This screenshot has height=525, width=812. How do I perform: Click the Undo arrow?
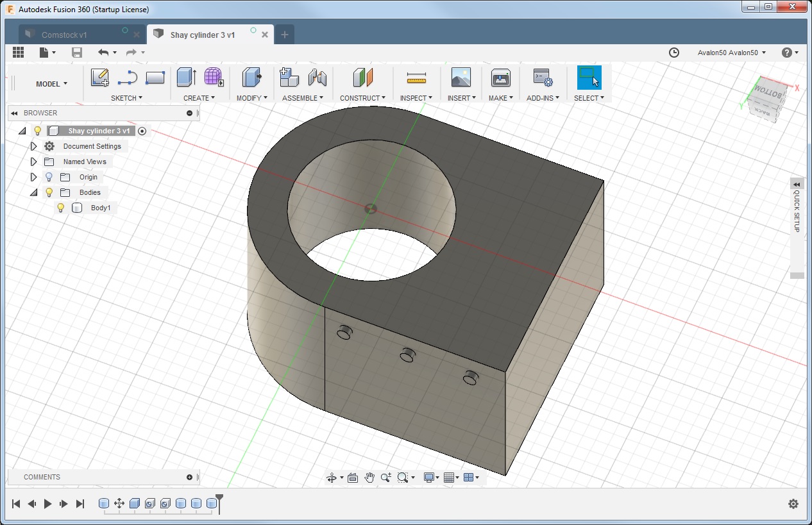pyautogui.click(x=103, y=53)
